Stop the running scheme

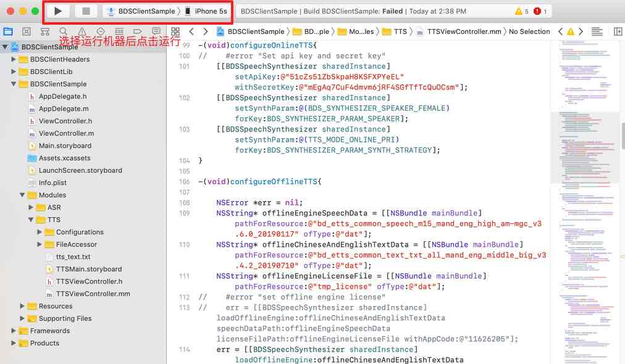[86, 11]
